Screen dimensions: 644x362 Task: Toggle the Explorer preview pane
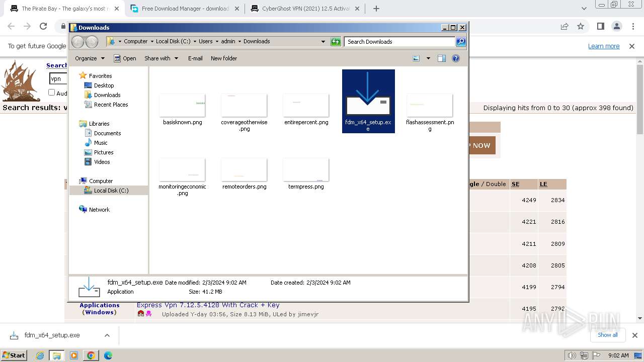click(x=442, y=58)
